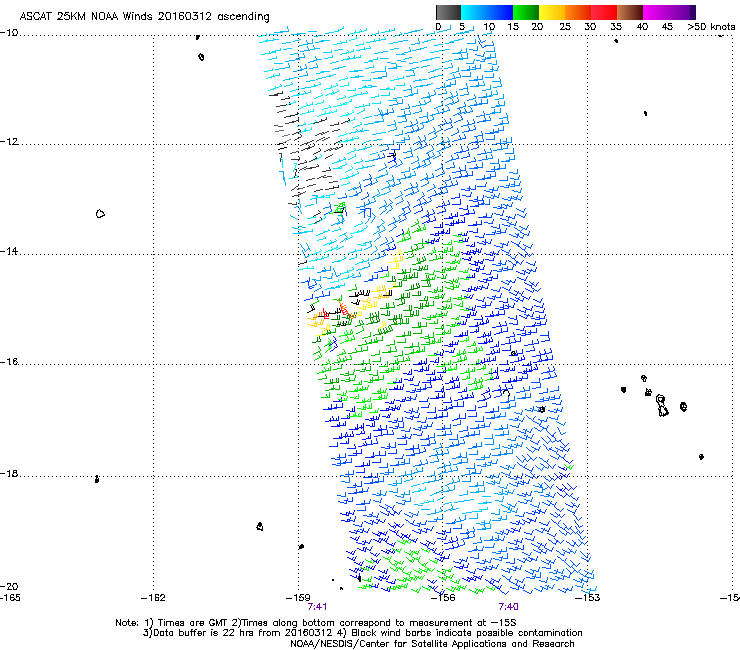Click the longitude label '-153'
This screenshot has width=740, height=650.
(588, 598)
